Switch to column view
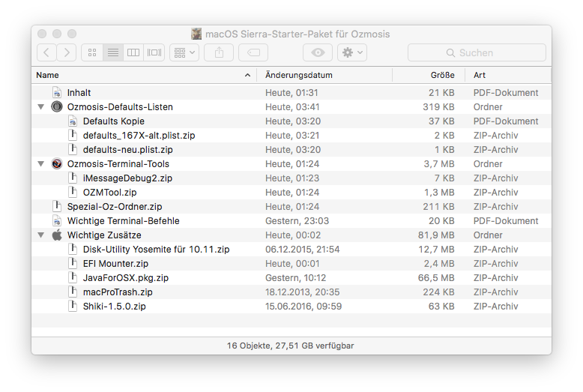This screenshot has width=583, height=392. pos(133,52)
